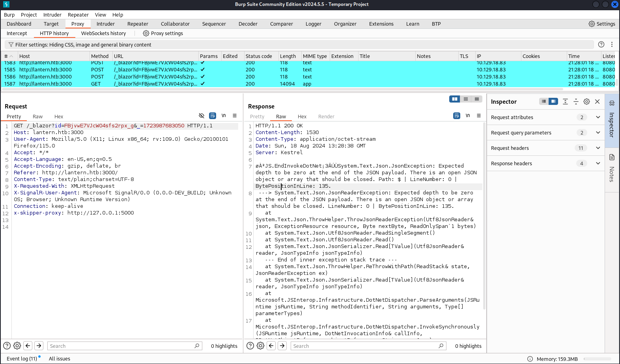Toggle Response word-wrap icon
This screenshot has height=364, width=620.
click(457, 116)
